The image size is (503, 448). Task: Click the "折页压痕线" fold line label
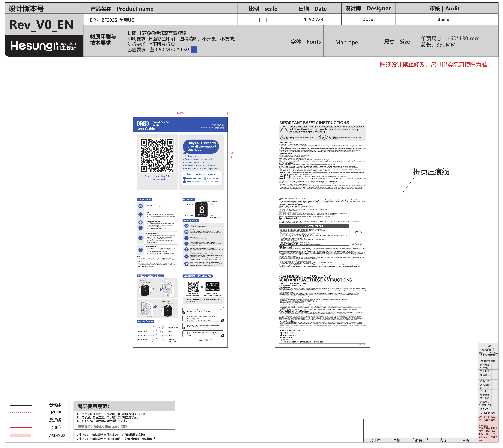point(431,172)
